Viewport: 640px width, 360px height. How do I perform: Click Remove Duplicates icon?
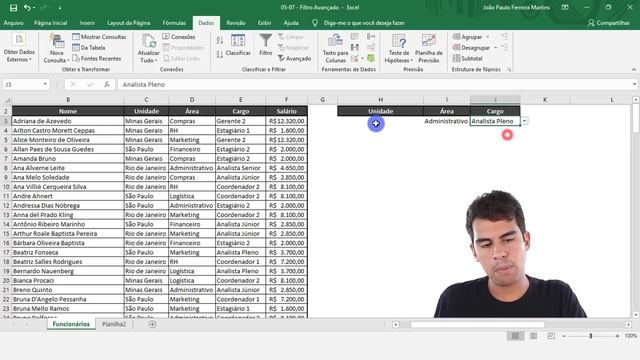pyautogui.click(x=355, y=48)
